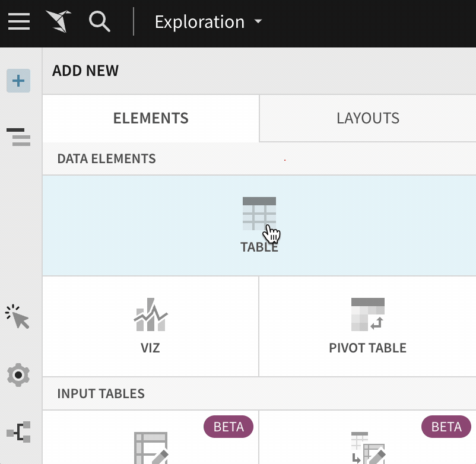Click the DATA ELEMENTS section header
The image size is (476, 464).
(106, 158)
